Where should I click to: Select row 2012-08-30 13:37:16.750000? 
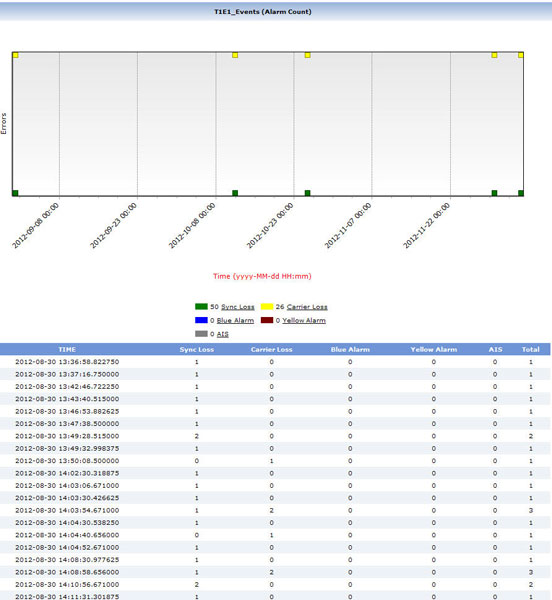point(275,374)
